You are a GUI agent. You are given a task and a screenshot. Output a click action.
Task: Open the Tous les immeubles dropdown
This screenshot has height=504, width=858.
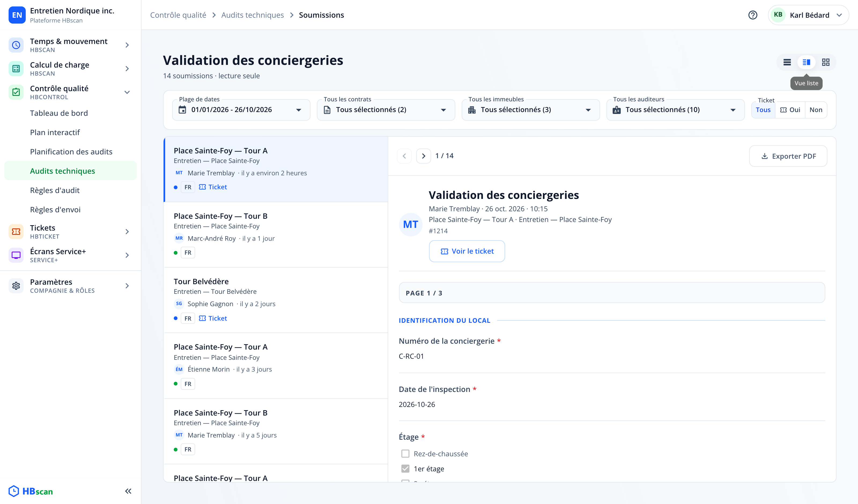530,110
